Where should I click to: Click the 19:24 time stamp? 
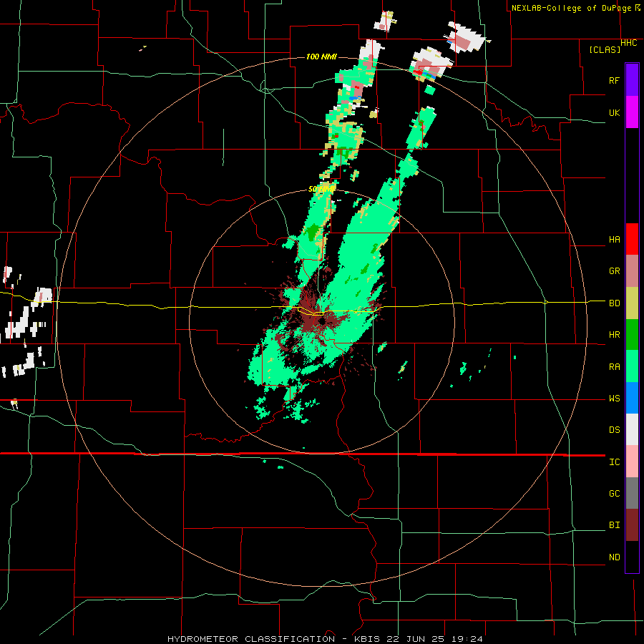click(x=465, y=639)
